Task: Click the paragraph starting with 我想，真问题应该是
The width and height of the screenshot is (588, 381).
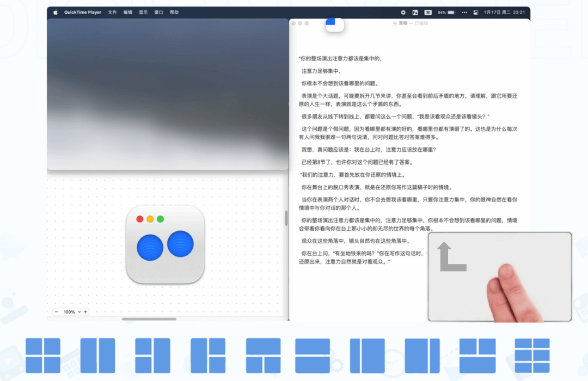Action: point(369,150)
